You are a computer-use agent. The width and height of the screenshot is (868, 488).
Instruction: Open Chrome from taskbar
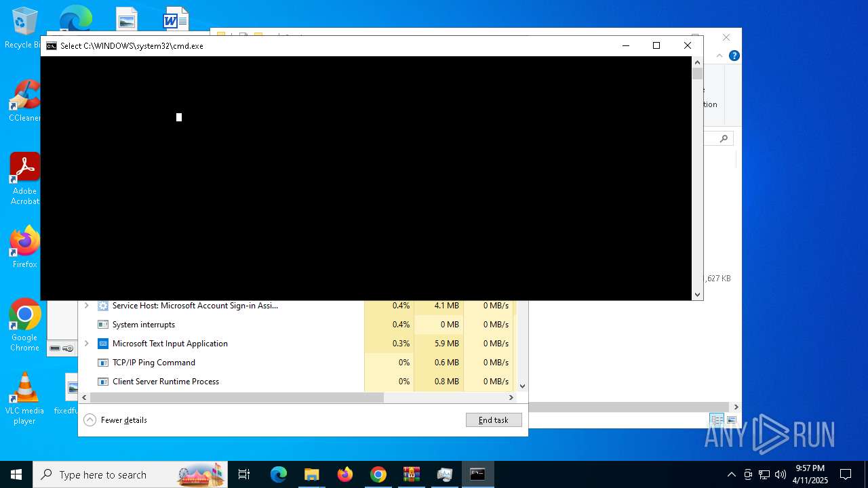(x=378, y=474)
